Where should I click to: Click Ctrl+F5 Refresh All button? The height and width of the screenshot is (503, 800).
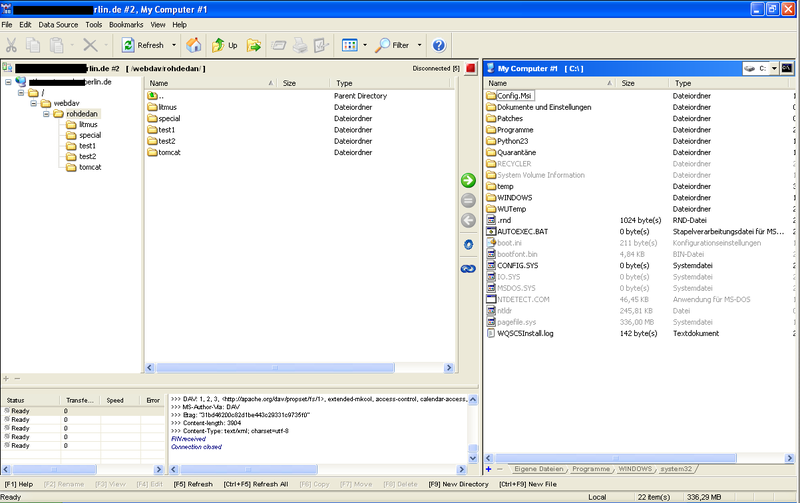256,484
